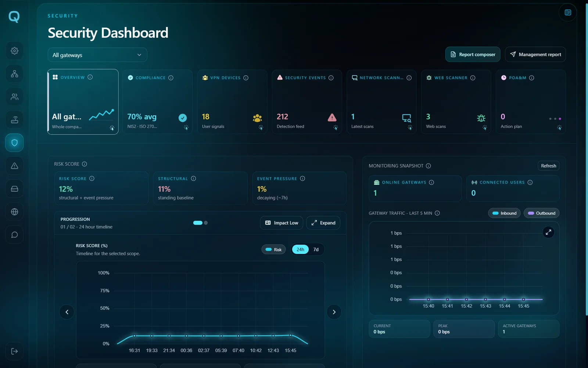
Task: Click the info icon next to Structural
Action: pyautogui.click(x=194, y=178)
